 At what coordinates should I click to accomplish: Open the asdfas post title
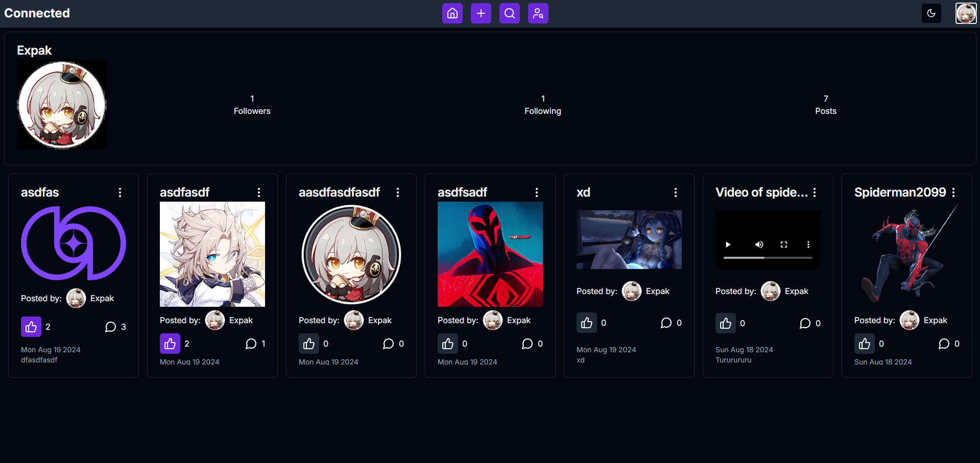(x=40, y=192)
